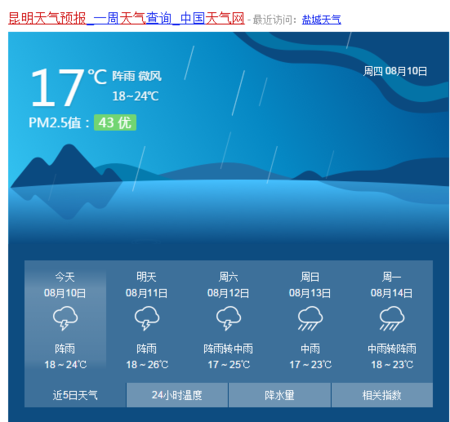Switch to the 近5日天气 tab

(75, 395)
